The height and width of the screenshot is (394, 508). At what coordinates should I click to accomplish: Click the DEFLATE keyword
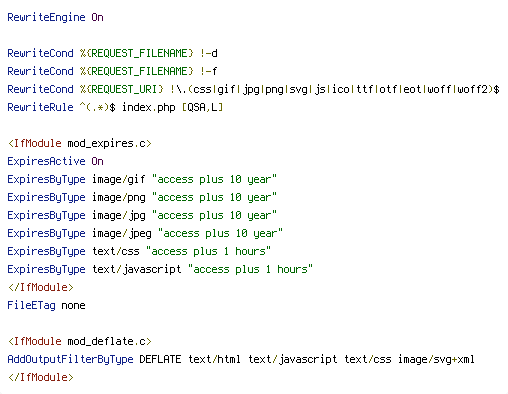[x=160, y=359]
